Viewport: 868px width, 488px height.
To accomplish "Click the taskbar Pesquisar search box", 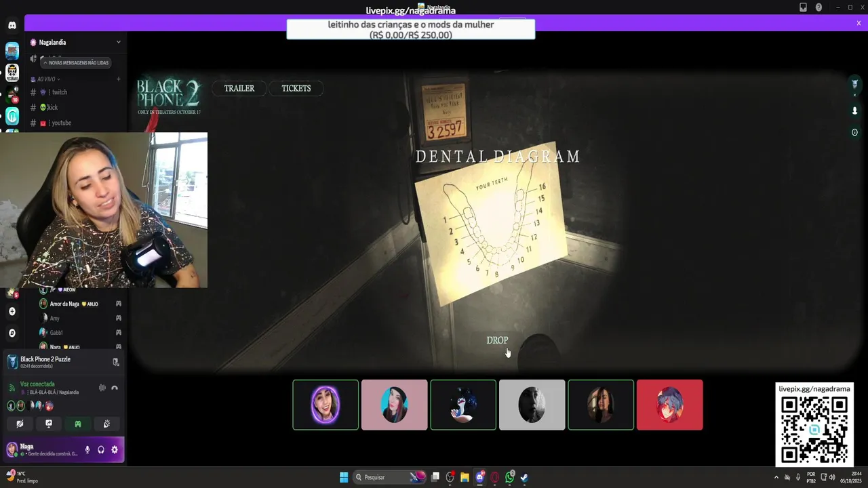I will point(390,477).
